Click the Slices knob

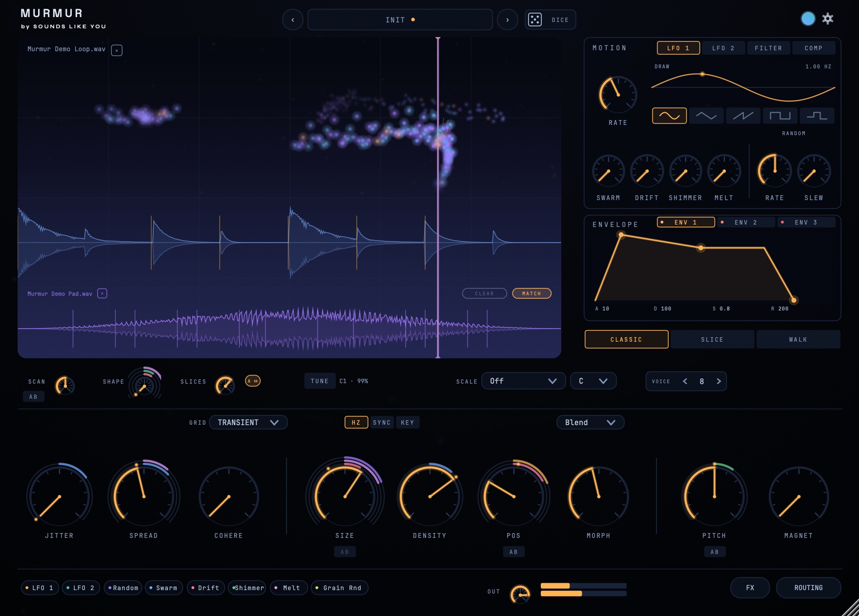pyautogui.click(x=225, y=386)
